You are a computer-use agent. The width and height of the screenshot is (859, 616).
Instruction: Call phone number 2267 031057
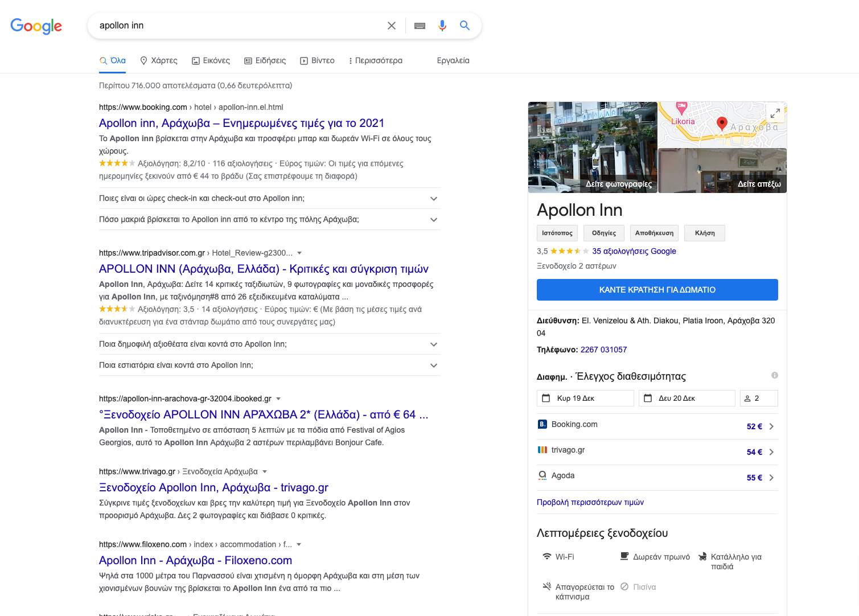(x=603, y=350)
